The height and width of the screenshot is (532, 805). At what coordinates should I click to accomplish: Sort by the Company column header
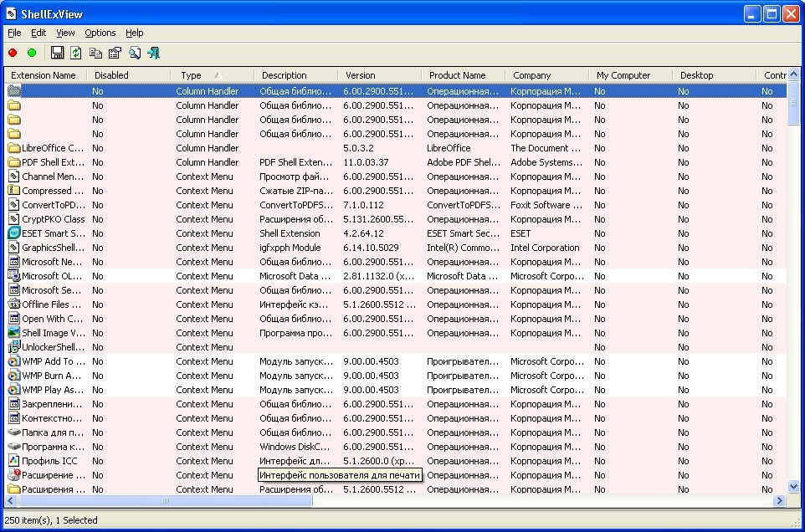click(546, 75)
